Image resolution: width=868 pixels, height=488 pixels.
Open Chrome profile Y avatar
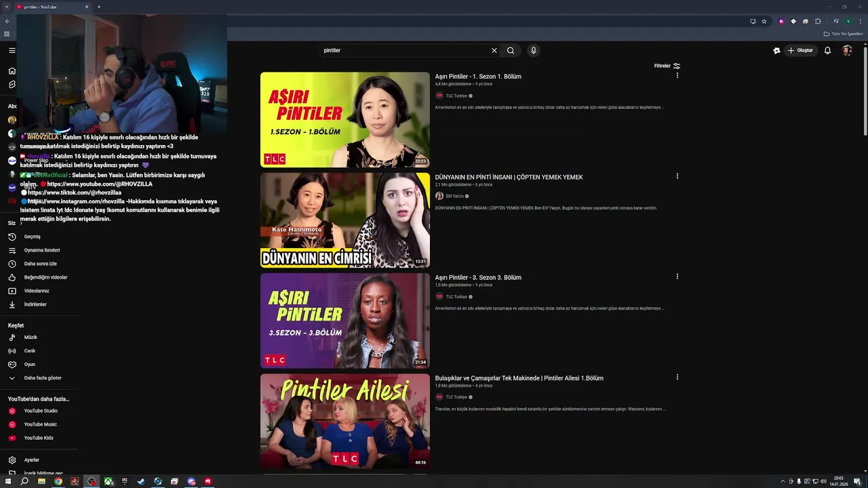[848, 21]
